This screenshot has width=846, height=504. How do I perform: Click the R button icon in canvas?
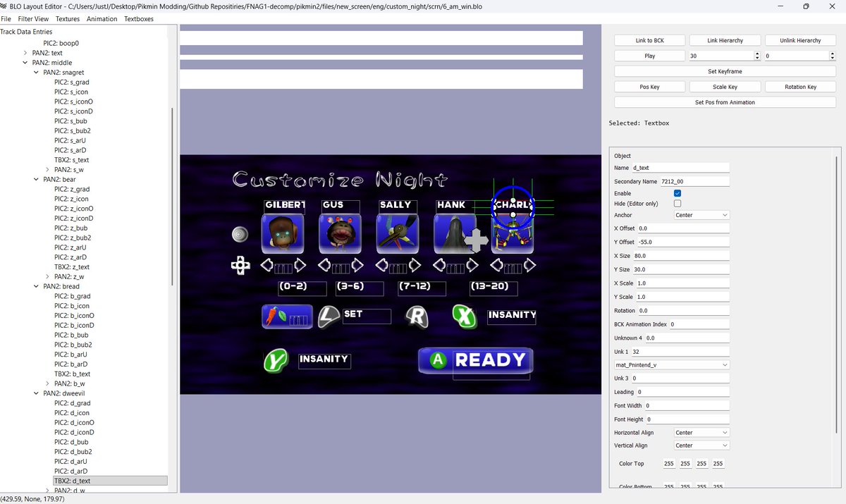(x=417, y=316)
